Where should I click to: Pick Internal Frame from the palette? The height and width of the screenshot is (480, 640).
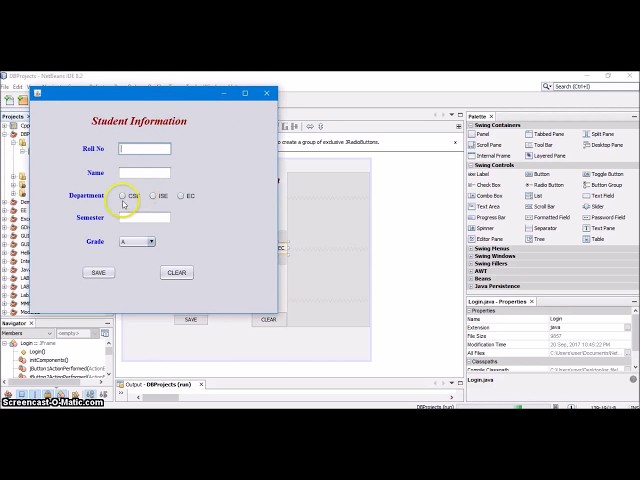pos(489,156)
